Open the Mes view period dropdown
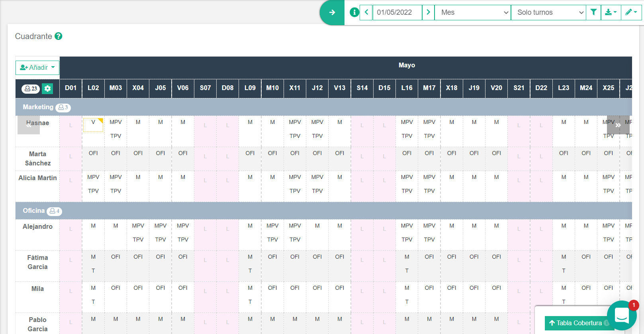 click(x=473, y=12)
